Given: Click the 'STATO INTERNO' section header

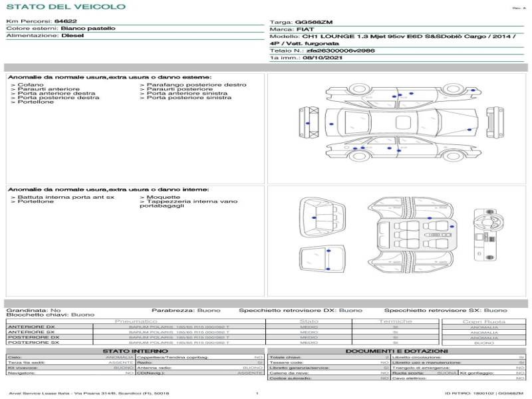Looking at the screenshot, I should click(x=135, y=351).
